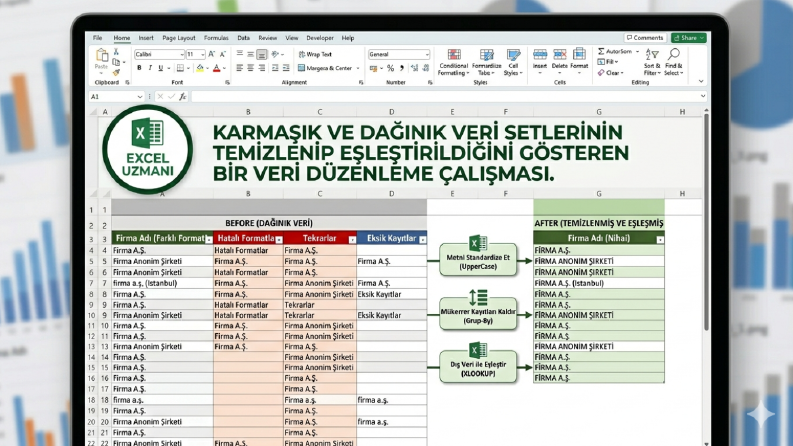The height and width of the screenshot is (446, 793).
Task: Open Font group dialog launcher
Action: pyautogui.click(x=228, y=82)
